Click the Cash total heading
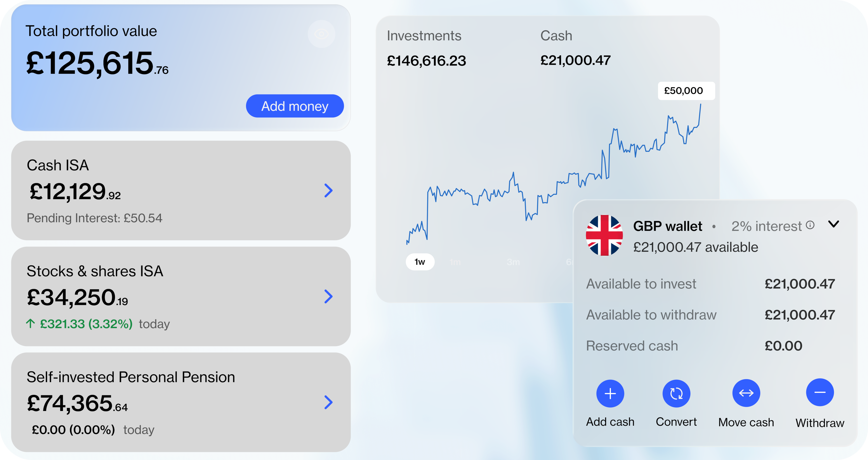The width and height of the screenshot is (868, 460). coord(556,36)
